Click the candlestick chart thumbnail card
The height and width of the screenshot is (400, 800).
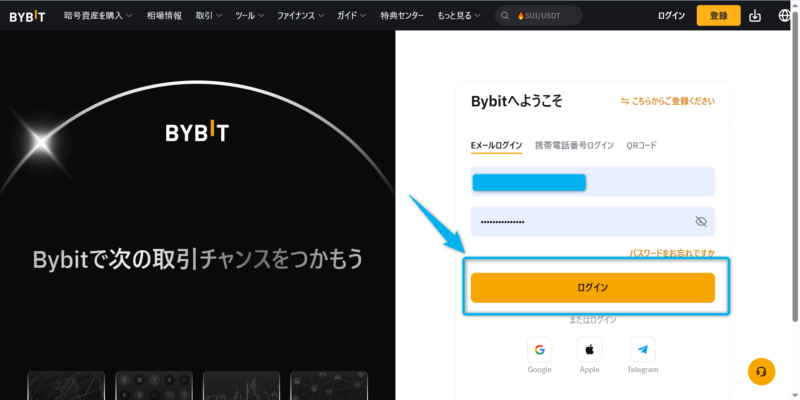click(241, 385)
